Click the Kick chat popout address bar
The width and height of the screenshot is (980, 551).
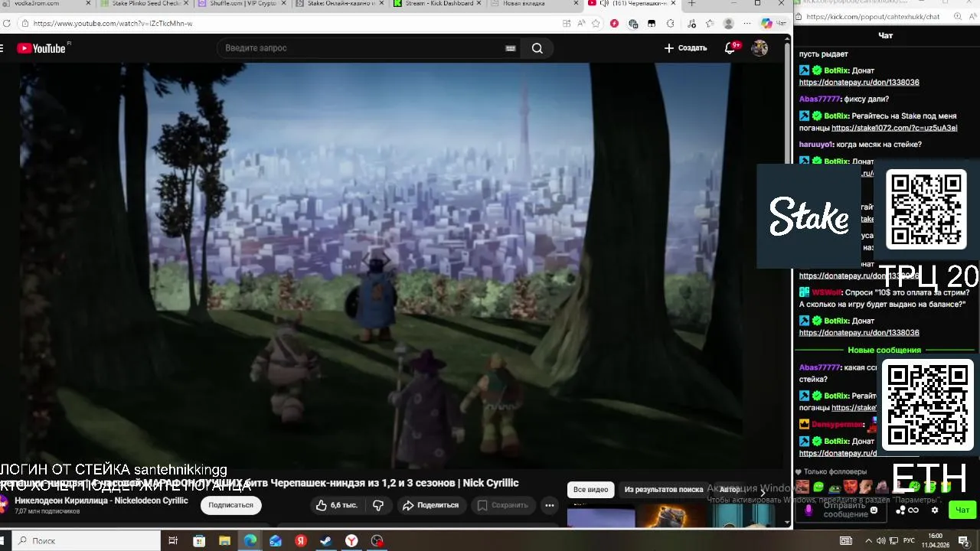873,16
